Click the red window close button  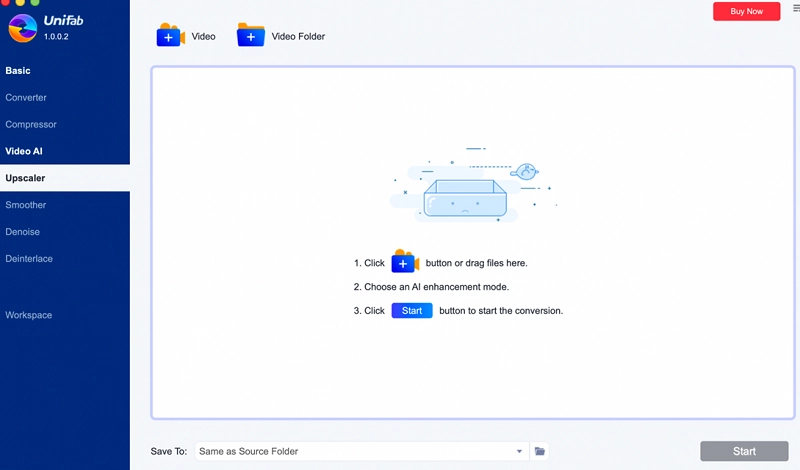point(7,4)
